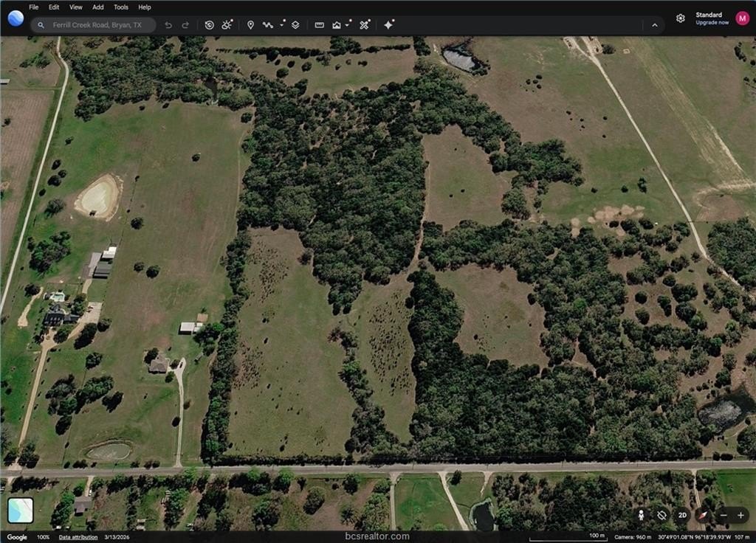This screenshot has height=543, width=756.
Task: Select the Add placemark pin tool
Action: click(x=250, y=25)
